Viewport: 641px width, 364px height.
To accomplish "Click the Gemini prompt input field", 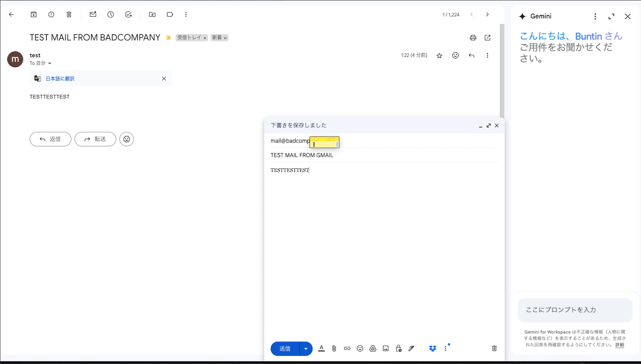I will click(575, 310).
